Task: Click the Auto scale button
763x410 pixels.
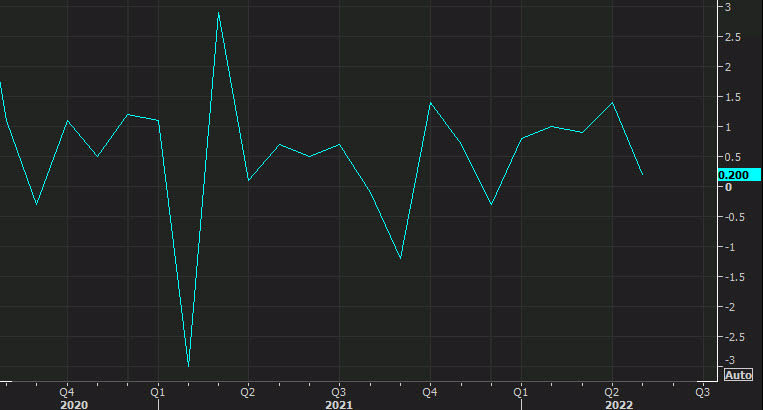Action: click(738, 375)
